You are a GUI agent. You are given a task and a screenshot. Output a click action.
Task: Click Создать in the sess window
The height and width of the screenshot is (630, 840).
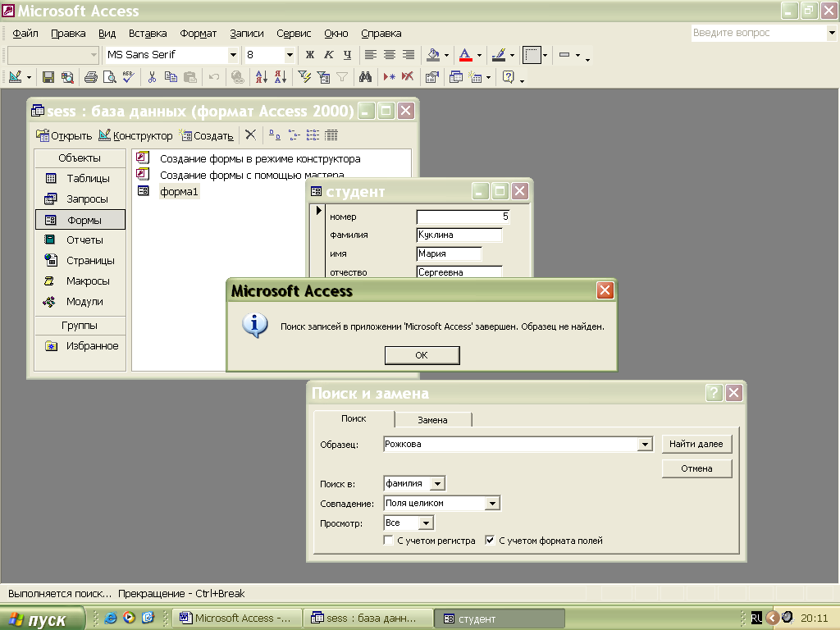(207, 135)
